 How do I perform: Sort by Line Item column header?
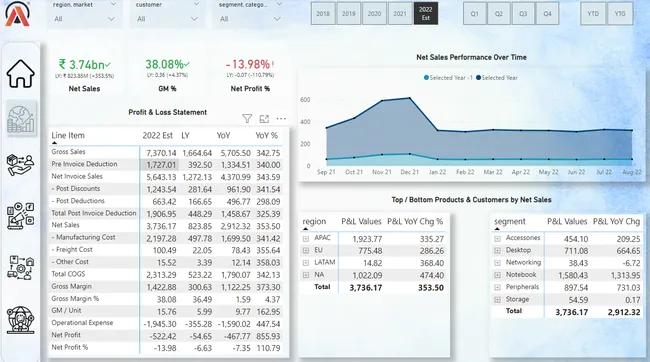point(68,135)
